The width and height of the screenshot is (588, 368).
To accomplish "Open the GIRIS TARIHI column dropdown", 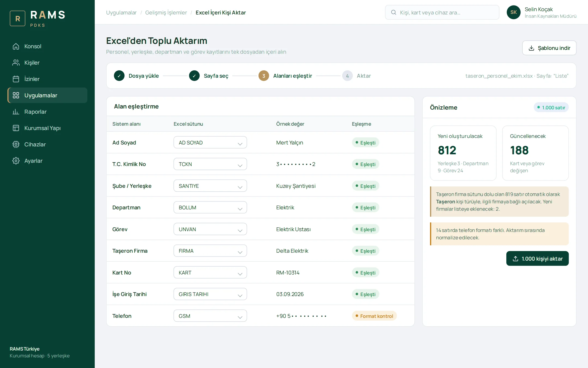I will 210,294.
